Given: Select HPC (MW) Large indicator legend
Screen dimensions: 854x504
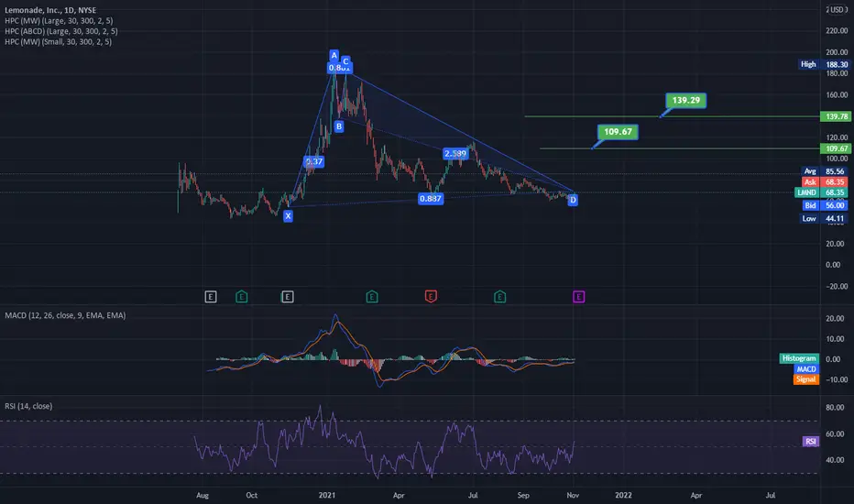Looking at the screenshot, I should pos(59,21).
